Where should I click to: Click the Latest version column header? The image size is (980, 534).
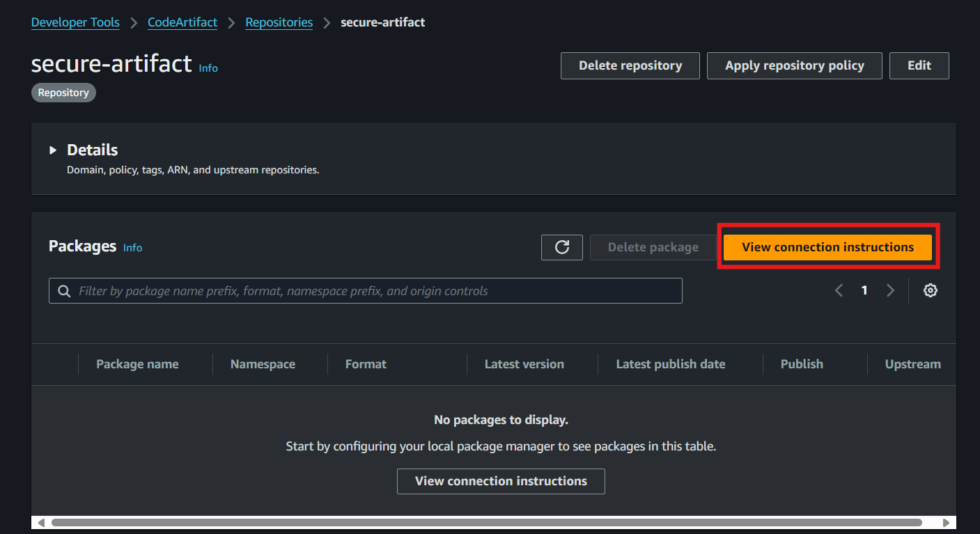click(524, 364)
